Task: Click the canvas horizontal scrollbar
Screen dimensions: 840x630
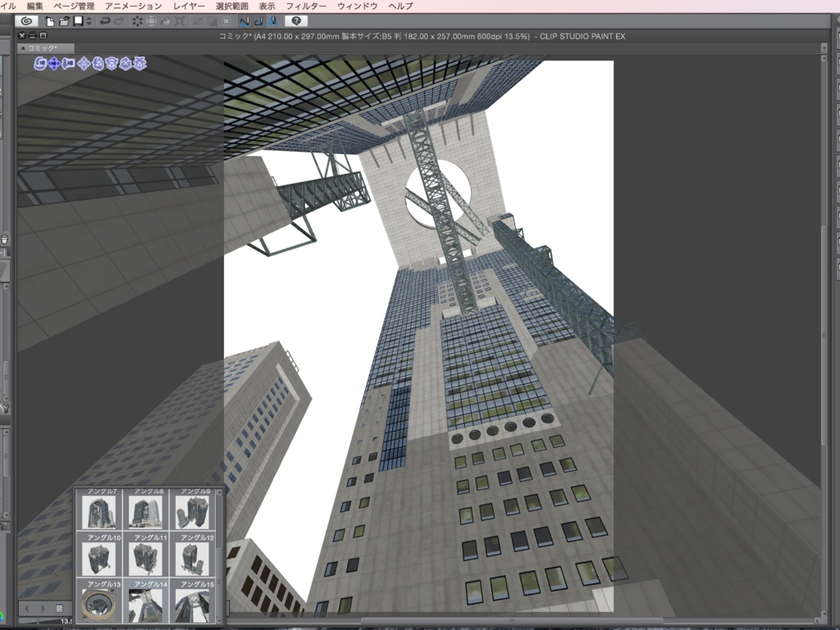Action: 512,621
